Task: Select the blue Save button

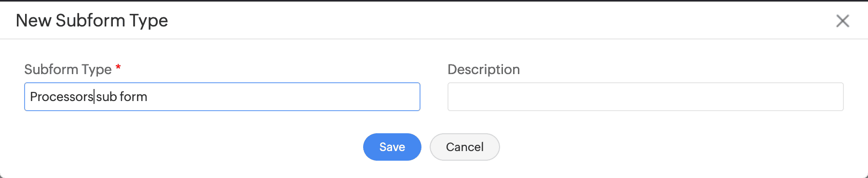Action: click(392, 147)
